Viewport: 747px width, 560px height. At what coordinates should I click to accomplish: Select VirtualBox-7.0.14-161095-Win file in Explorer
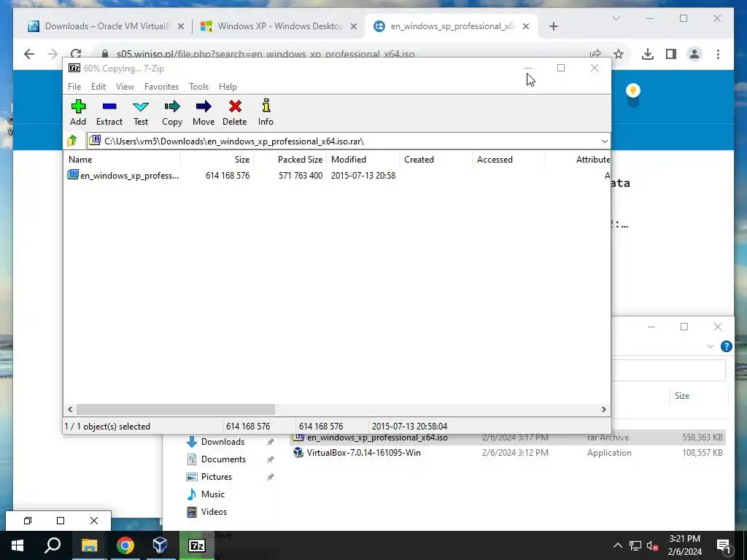click(x=363, y=452)
